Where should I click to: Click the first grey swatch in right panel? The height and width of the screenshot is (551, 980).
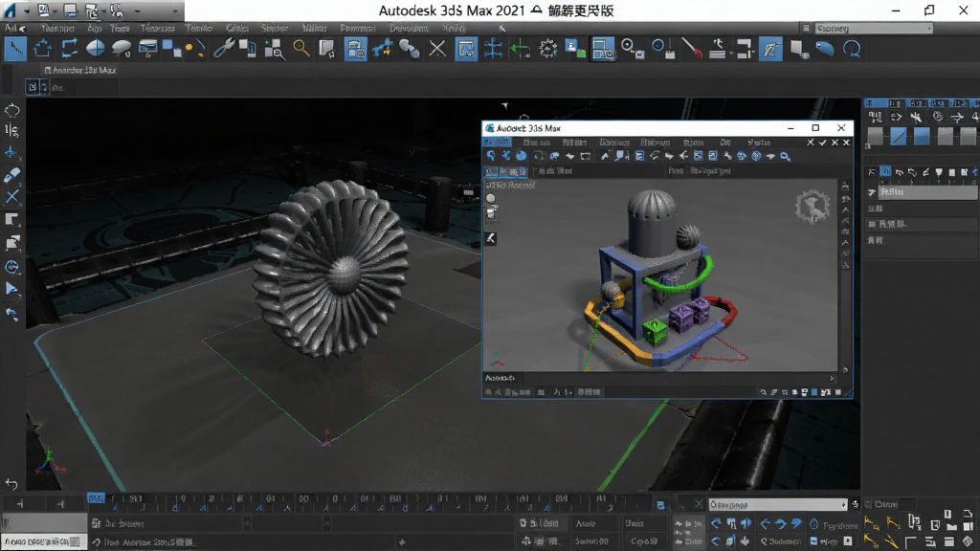pyautogui.click(x=875, y=136)
